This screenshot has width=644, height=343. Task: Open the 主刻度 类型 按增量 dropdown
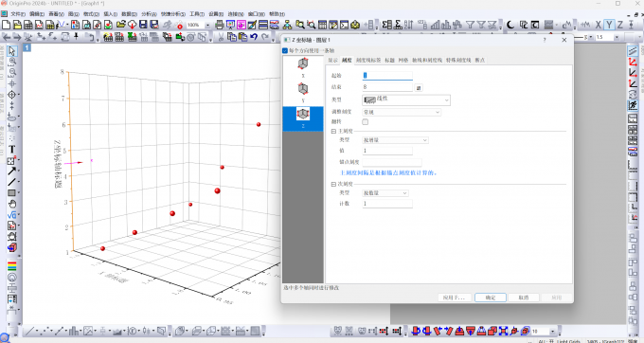[395, 140]
